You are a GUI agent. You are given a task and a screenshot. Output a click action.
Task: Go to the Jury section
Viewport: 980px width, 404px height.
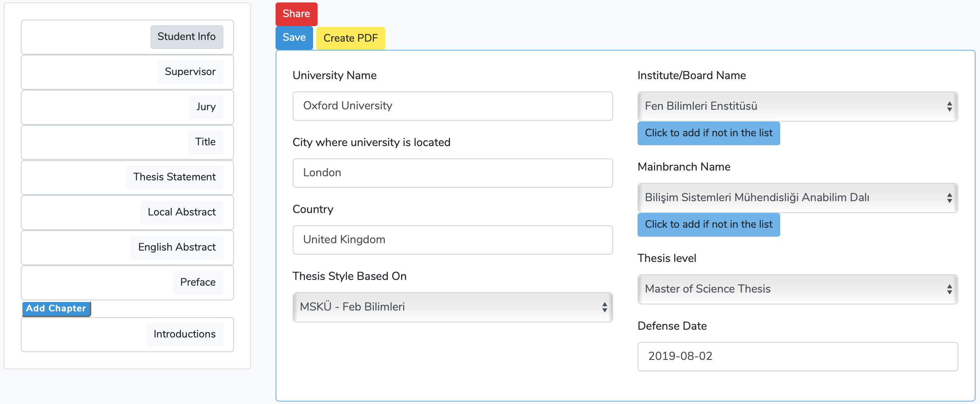pyautogui.click(x=206, y=107)
